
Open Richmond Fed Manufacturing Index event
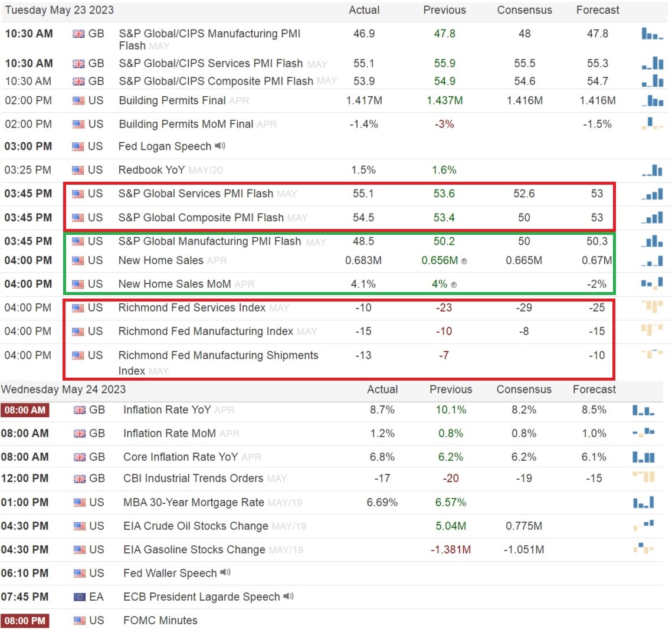coord(206,331)
